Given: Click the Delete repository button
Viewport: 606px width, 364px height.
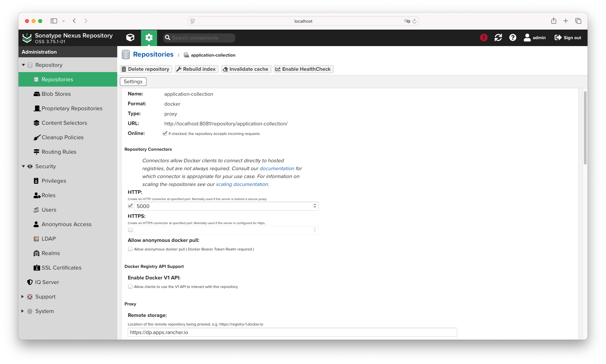Looking at the screenshot, I should [x=146, y=69].
